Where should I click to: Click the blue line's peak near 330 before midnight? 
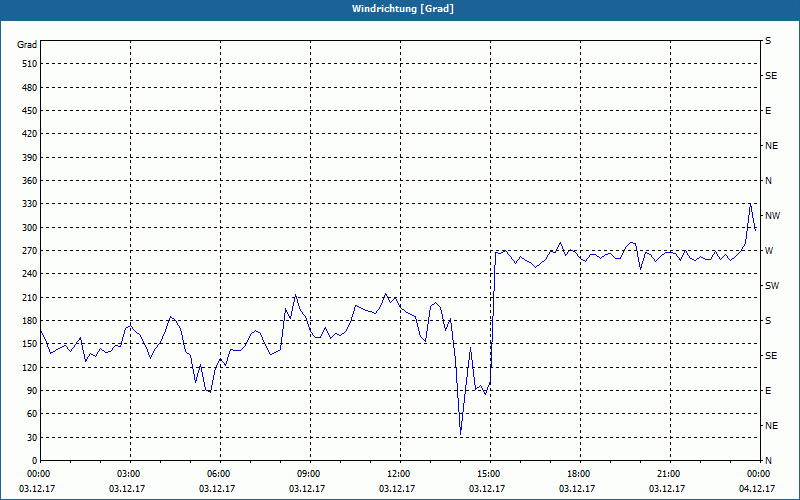(x=750, y=204)
